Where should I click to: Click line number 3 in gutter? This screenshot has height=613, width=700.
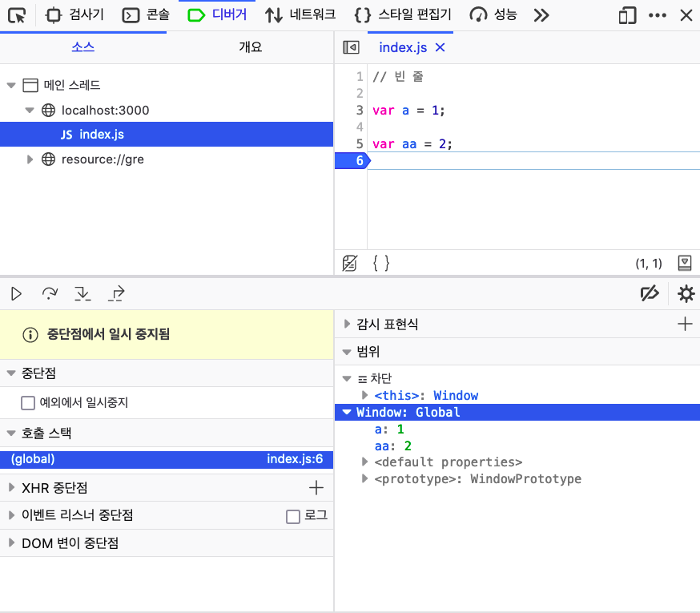click(360, 110)
